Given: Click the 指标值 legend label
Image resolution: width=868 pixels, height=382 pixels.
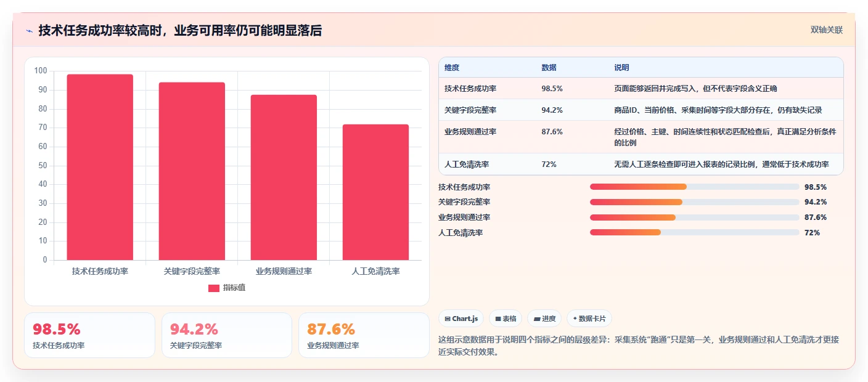Looking at the screenshot, I should tap(234, 288).
